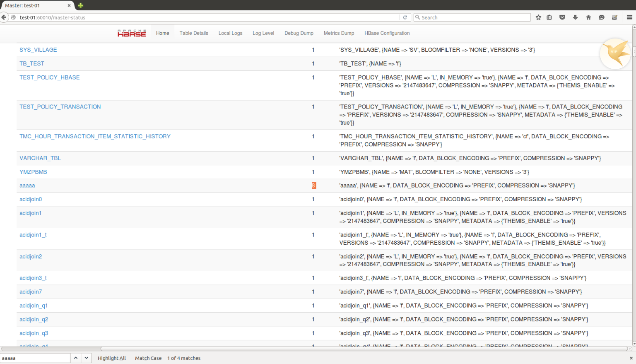
Task: Open the downloads arrow icon
Action: pyautogui.click(x=575, y=17)
